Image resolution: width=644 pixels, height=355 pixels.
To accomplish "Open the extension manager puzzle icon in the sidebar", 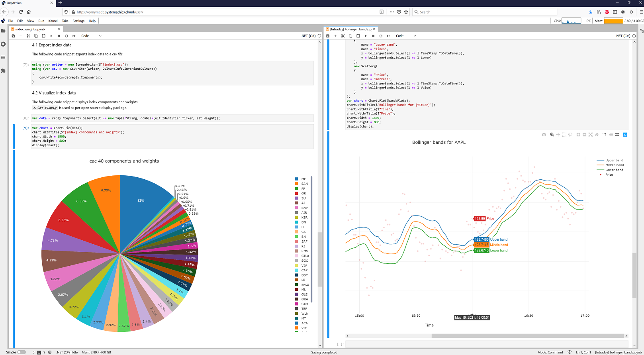I will (3, 71).
